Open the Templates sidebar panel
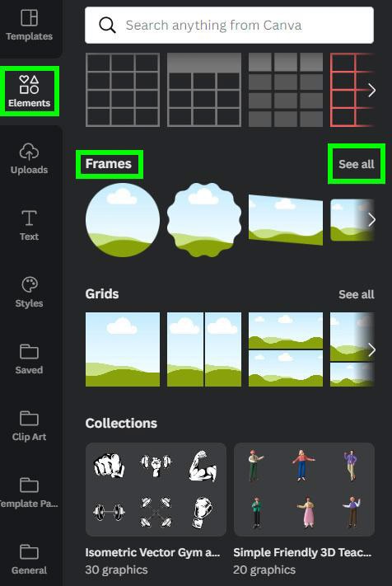Image resolution: width=392 pixels, height=586 pixels. pos(29,25)
